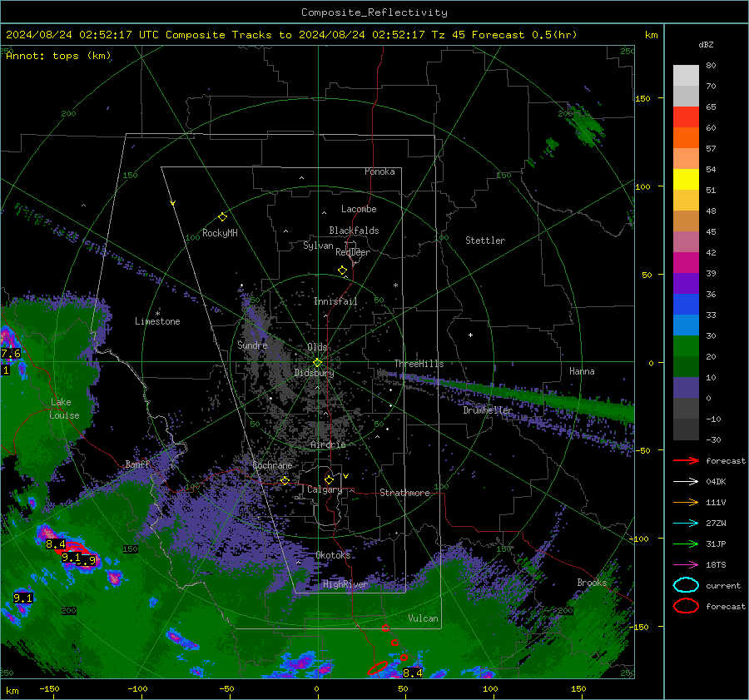Select the Drumheller label
The image size is (749, 700).
(x=488, y=410)
